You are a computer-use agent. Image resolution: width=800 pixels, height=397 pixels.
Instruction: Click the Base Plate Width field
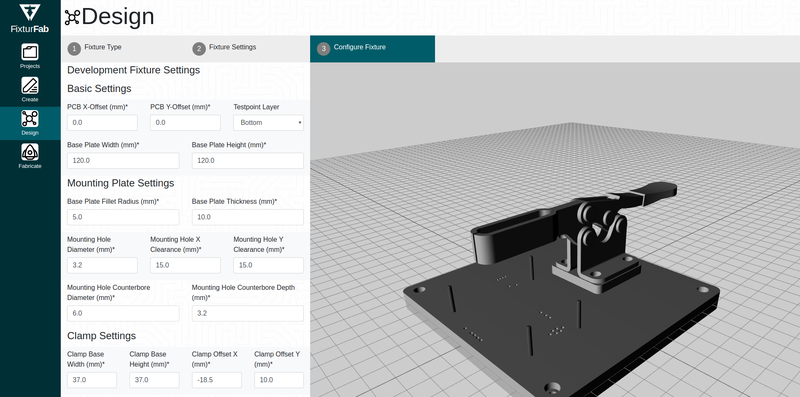[123, 160]
